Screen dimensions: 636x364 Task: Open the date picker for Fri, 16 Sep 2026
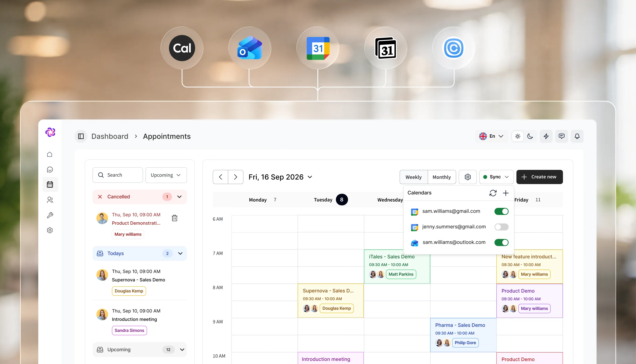point(280,177)
